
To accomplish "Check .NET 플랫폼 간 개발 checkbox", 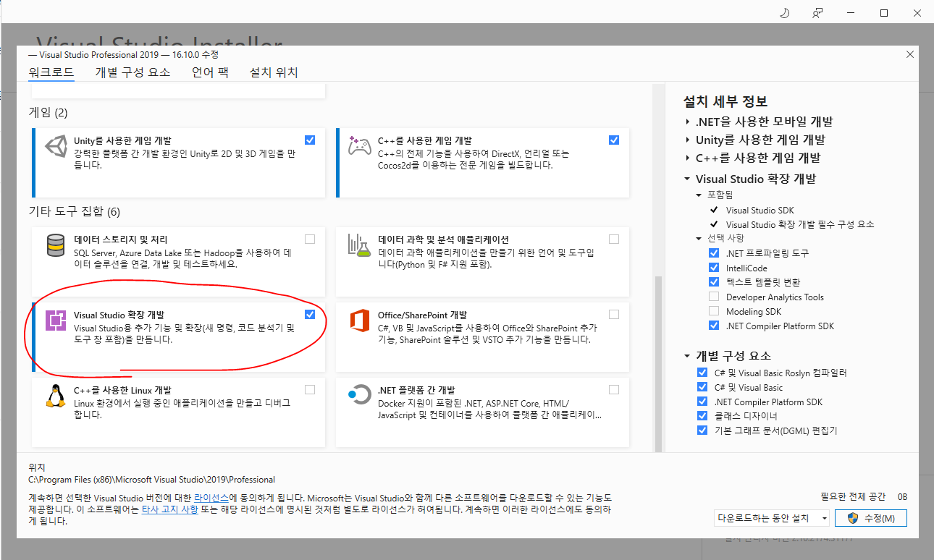I will click(614, 389).
